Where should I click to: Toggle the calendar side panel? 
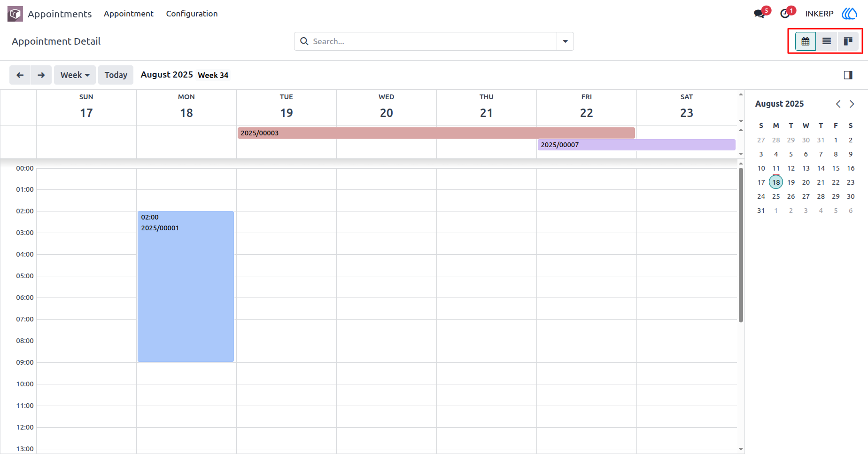[x=848, y=75]
